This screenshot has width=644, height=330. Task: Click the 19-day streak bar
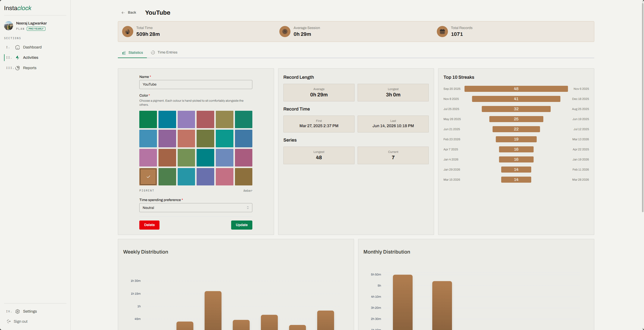[x=516, y=139]
